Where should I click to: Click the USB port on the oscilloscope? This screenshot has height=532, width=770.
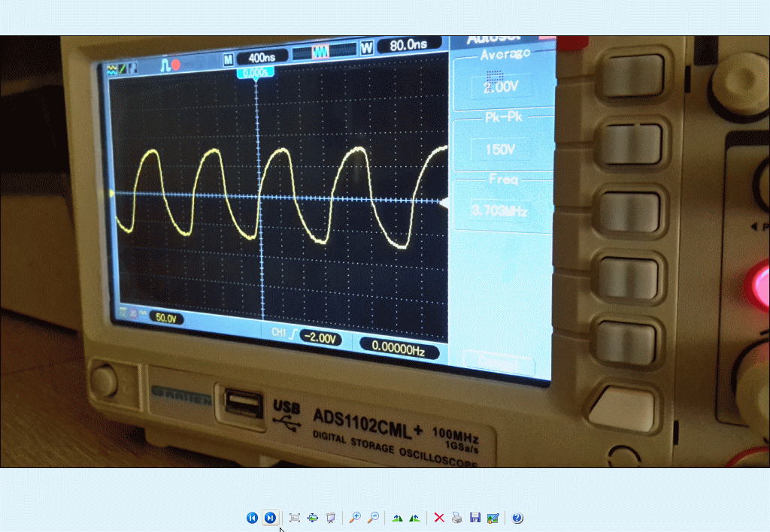pos(241,406)
